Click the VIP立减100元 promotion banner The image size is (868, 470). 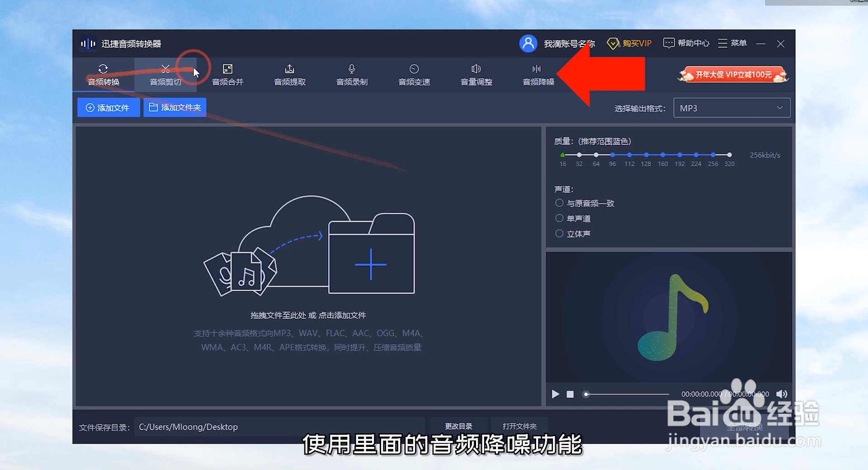733,75
